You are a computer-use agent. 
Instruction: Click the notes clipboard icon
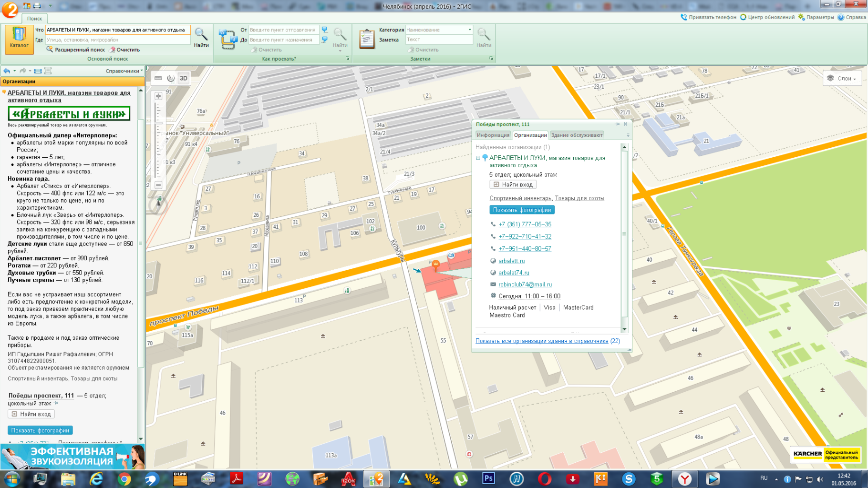[x=367, y=39]
